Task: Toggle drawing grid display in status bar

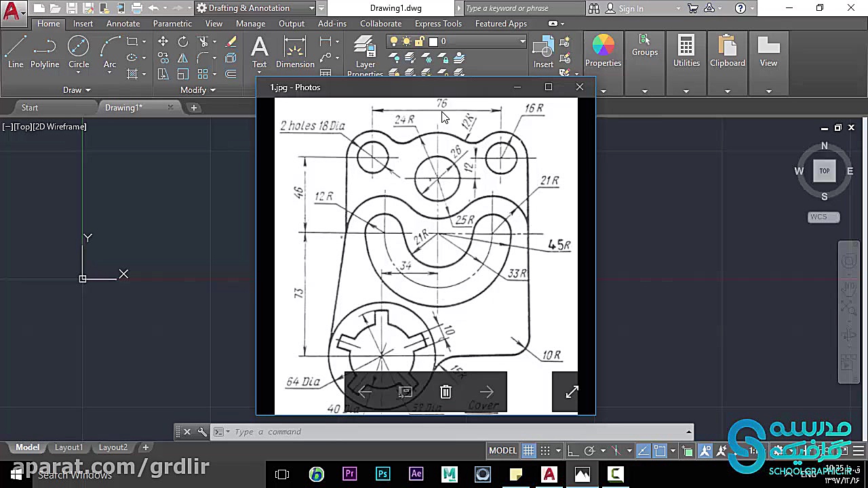Action: click(528, 451)
